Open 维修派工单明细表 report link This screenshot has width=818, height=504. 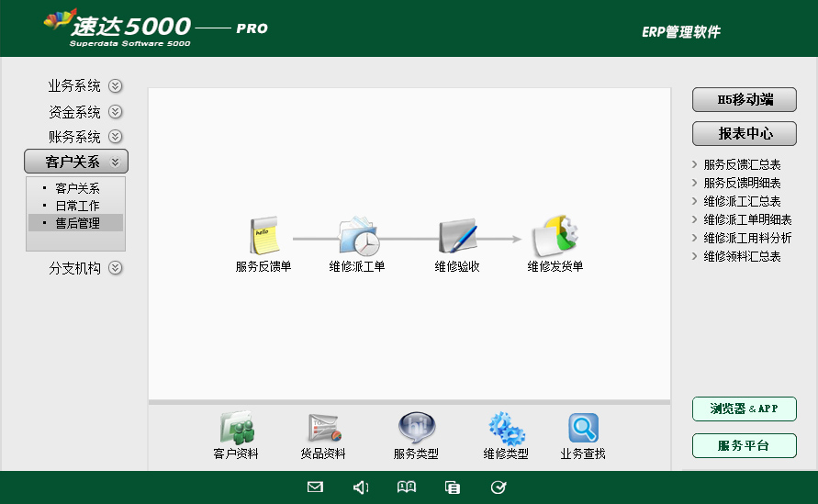click(747, 219)
